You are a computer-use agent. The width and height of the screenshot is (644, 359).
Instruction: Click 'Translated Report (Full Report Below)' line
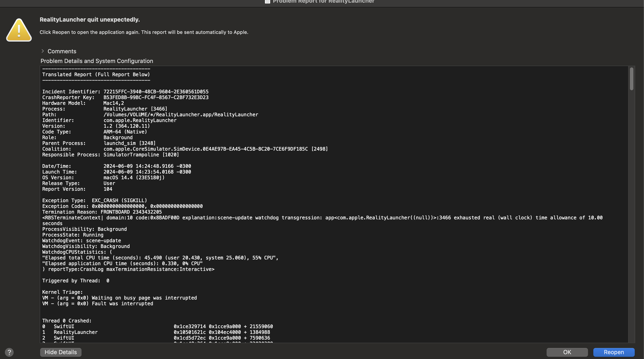96,74
